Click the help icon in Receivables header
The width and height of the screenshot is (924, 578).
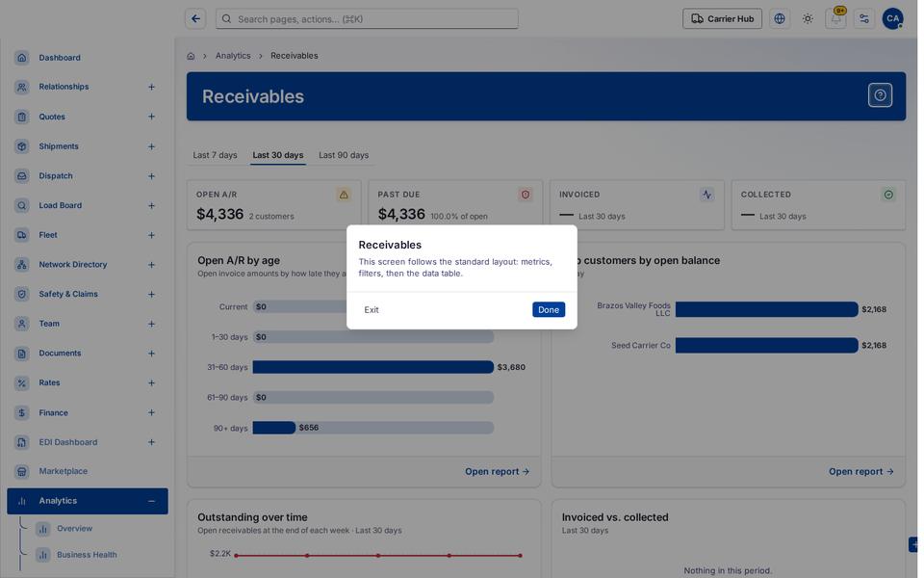[x=880, y=95]
